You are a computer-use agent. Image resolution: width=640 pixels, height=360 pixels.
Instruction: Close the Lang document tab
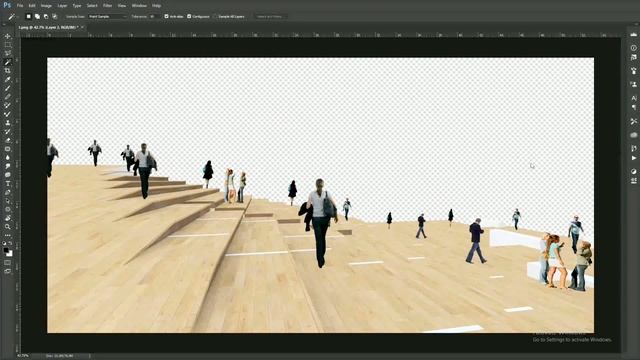pos(82,27)
